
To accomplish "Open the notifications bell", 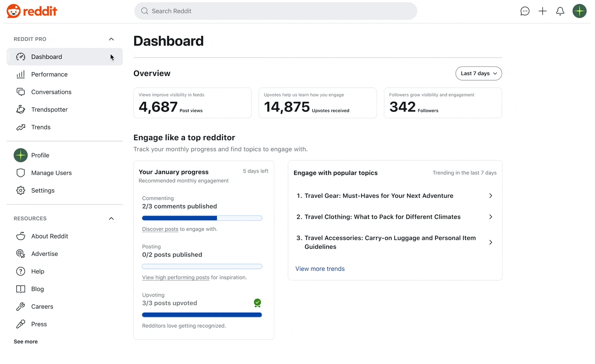I will (x=560, y=11).
